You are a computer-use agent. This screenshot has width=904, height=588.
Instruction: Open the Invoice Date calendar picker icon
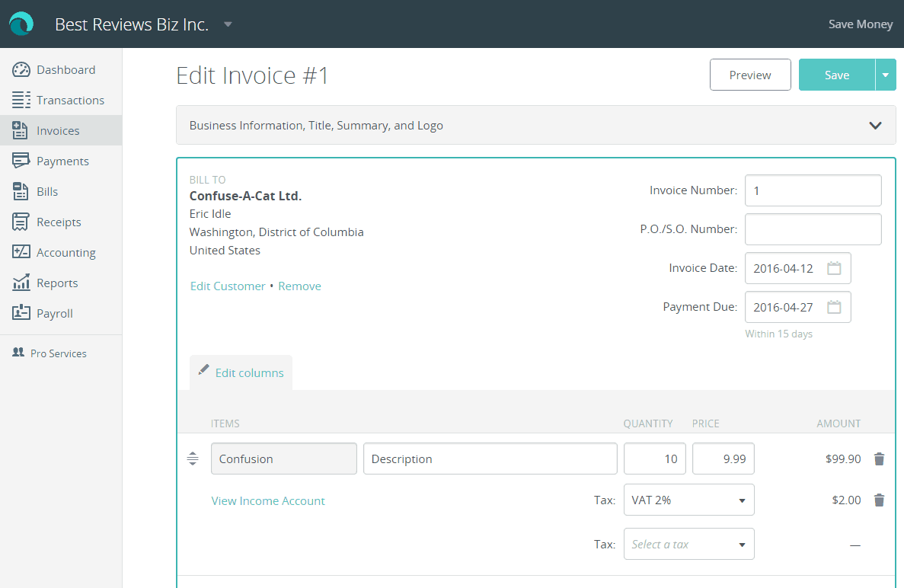[x=834, y=268]
